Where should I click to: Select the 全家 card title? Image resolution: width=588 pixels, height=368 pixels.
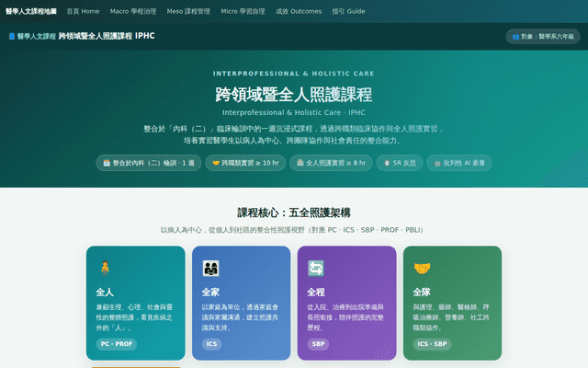tap(210, 293)
